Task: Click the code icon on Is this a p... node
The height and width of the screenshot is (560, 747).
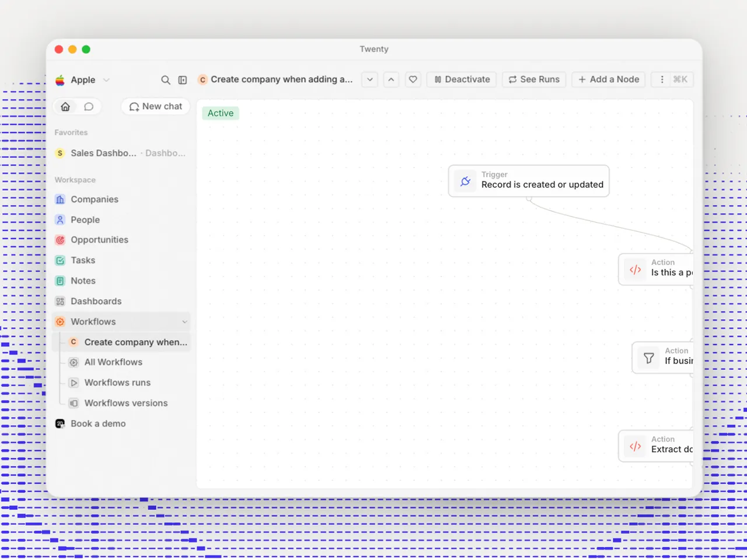Action: [x=636, y=269]
